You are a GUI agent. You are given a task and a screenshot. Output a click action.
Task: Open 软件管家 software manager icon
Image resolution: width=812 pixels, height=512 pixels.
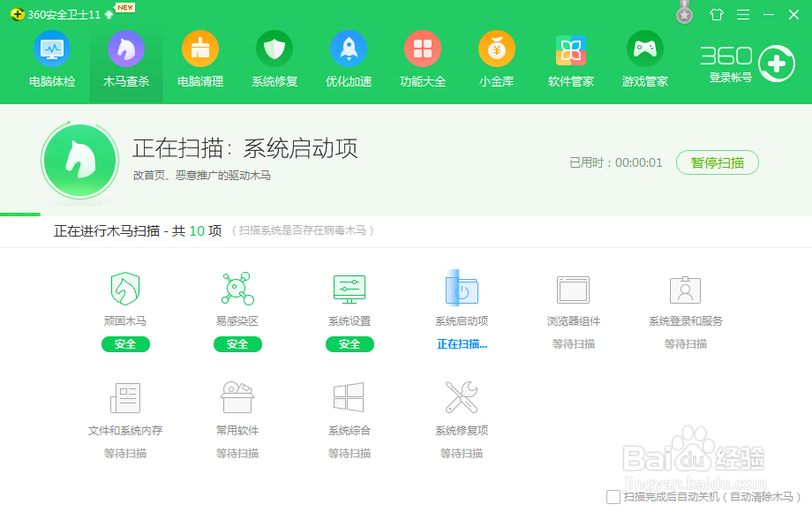tap(570, 50)
